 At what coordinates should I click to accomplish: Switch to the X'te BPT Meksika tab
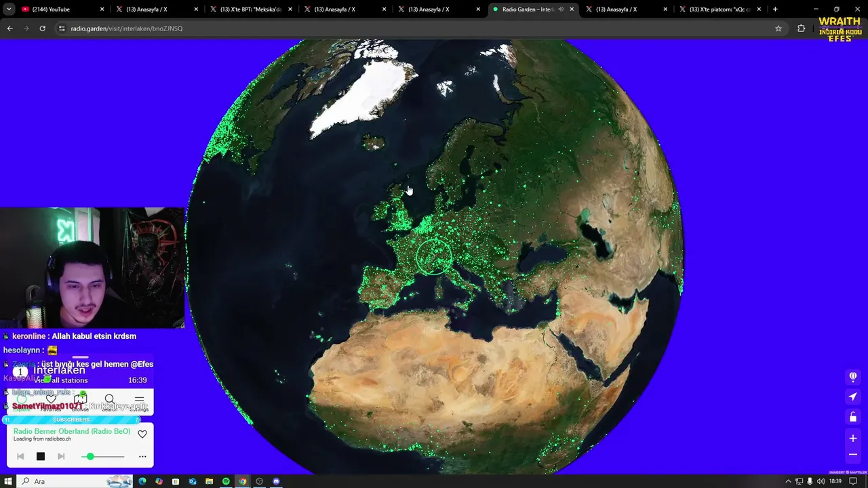pos(251,9)
